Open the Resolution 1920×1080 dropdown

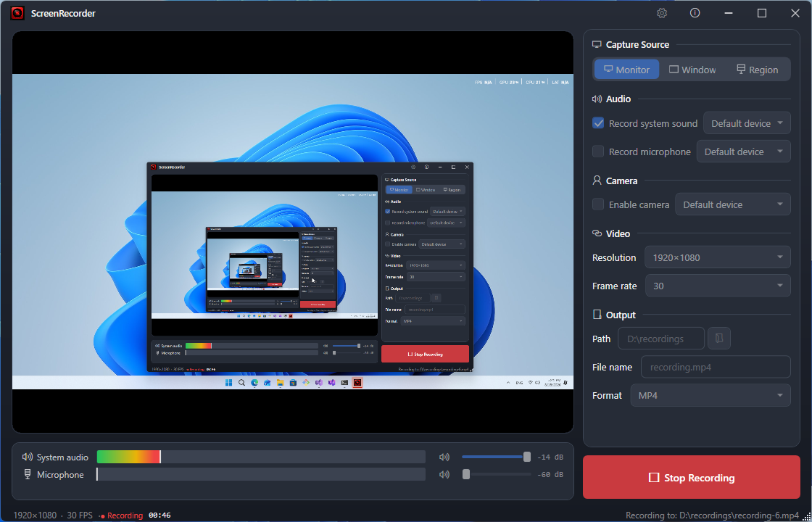(717, 257)
